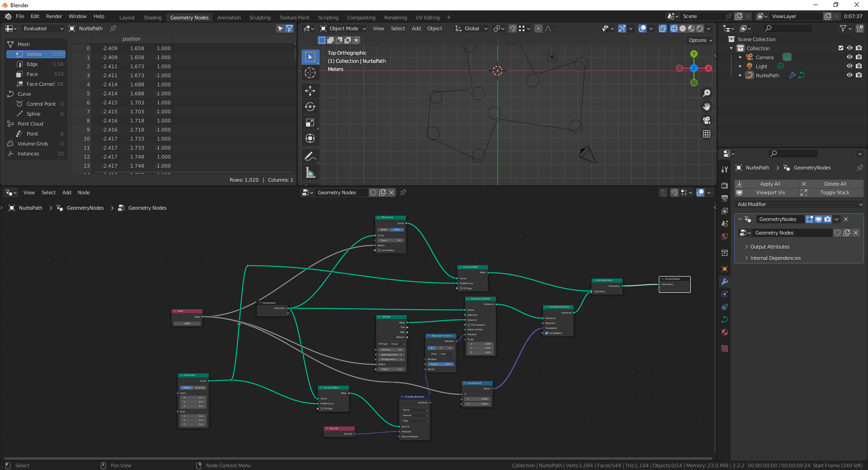Switch to the UV Editing workspace tab
The height and width of the screenshot is (470, 868).
tap(427, 18)
